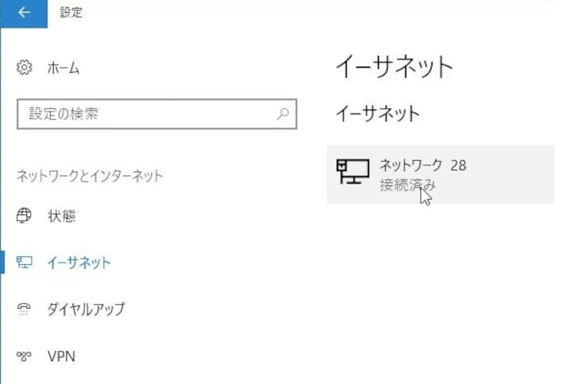Click the 設定 window title
Viewport: 588px width, 384px height.
[x=71, y=13]
